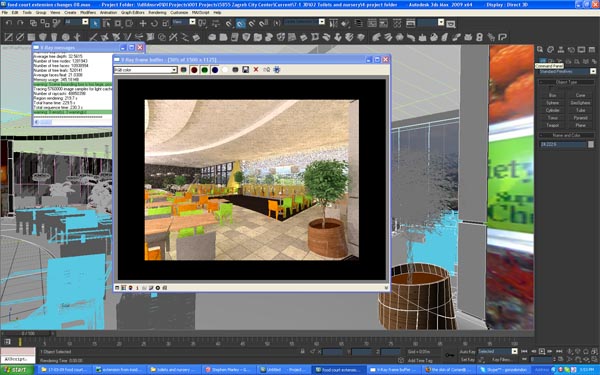Toggle the highlighted Angle Snap button
Viewport: 600px width, 375px height.
(241, 24)
